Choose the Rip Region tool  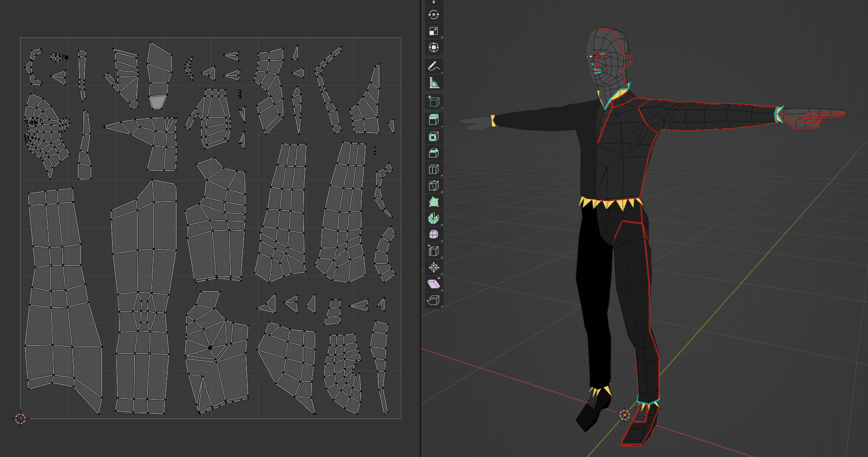pyautogui.click(x=434, y=301)
